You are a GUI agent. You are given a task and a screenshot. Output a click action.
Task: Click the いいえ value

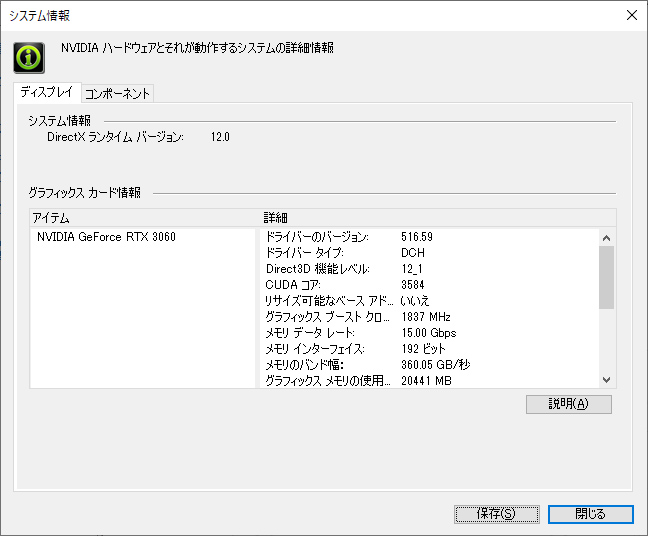point(415,300)
